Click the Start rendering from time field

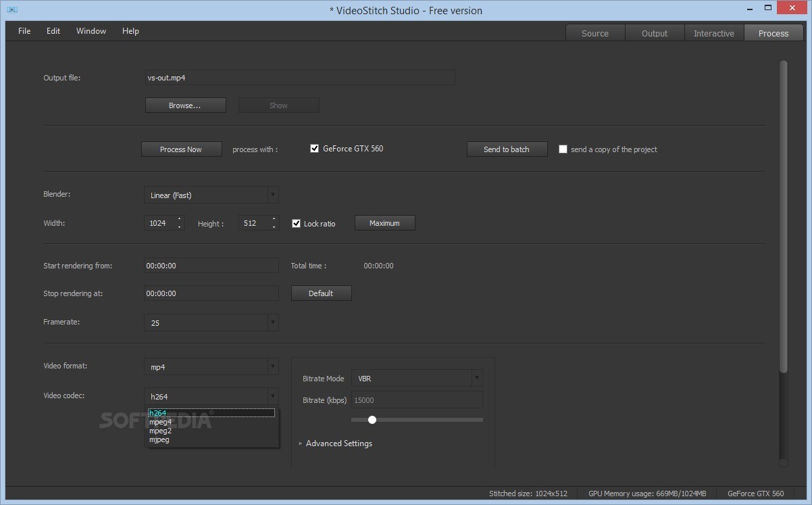[211, 266]
